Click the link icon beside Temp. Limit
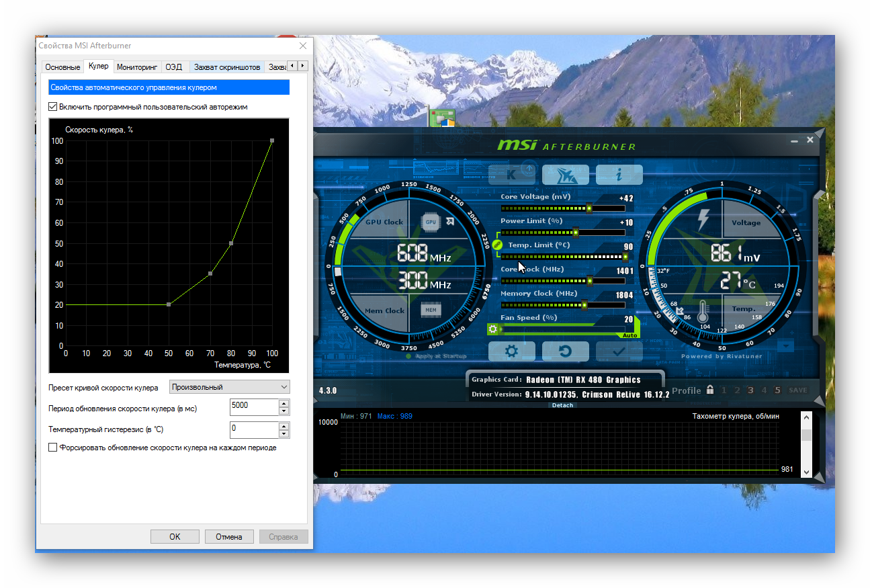870x588 pixels. point(498,245)
